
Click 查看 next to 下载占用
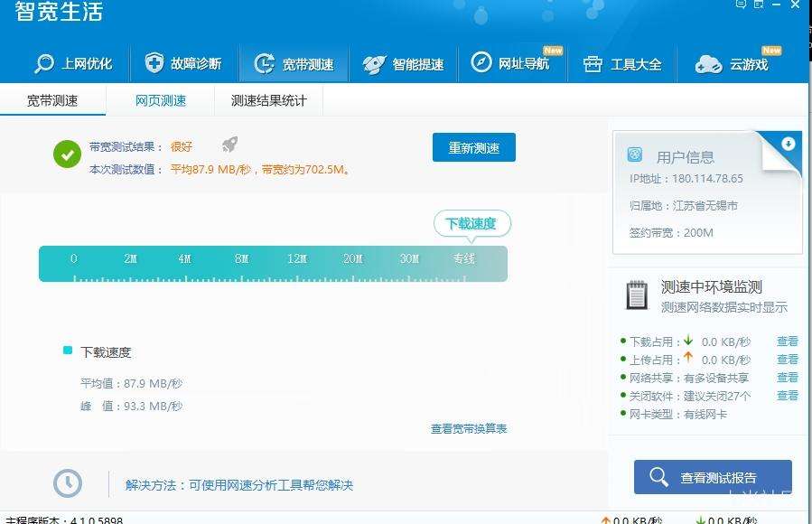click(788, 342)
